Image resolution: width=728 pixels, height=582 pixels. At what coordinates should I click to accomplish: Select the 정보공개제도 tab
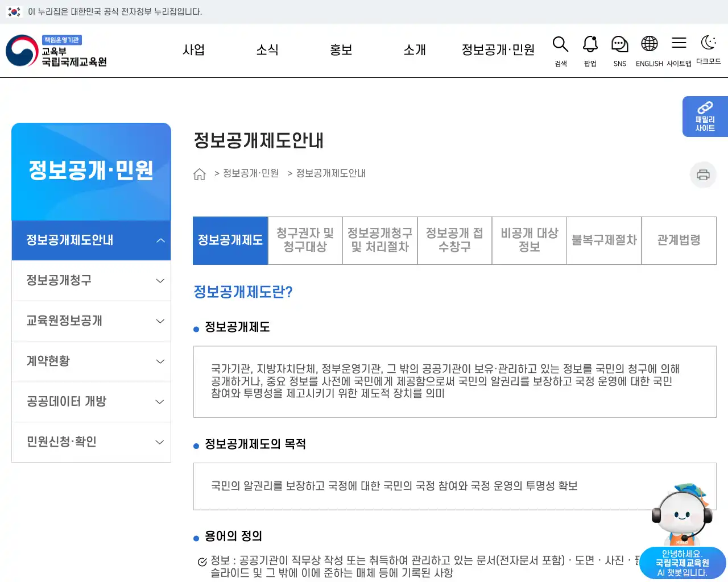(x=230, y=240)
